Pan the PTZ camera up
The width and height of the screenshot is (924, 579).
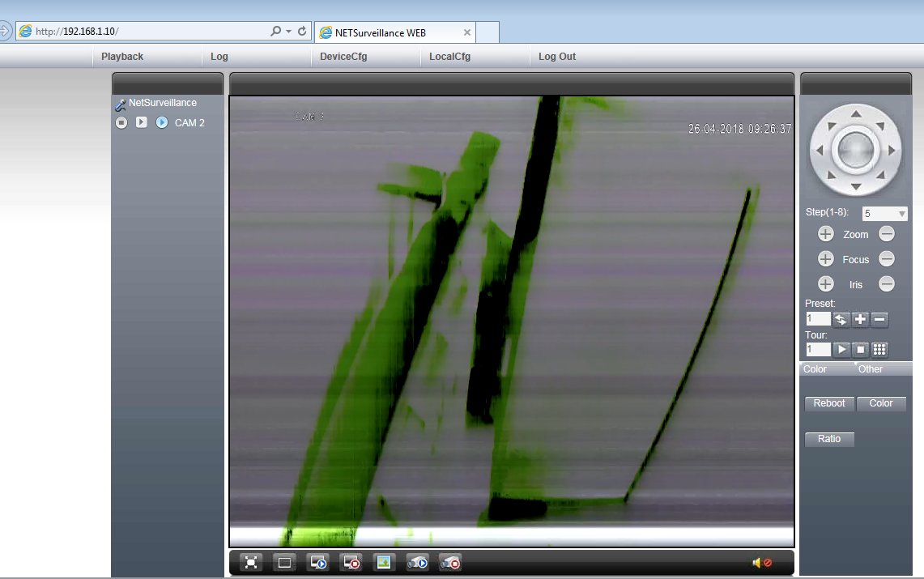point(856,112)
